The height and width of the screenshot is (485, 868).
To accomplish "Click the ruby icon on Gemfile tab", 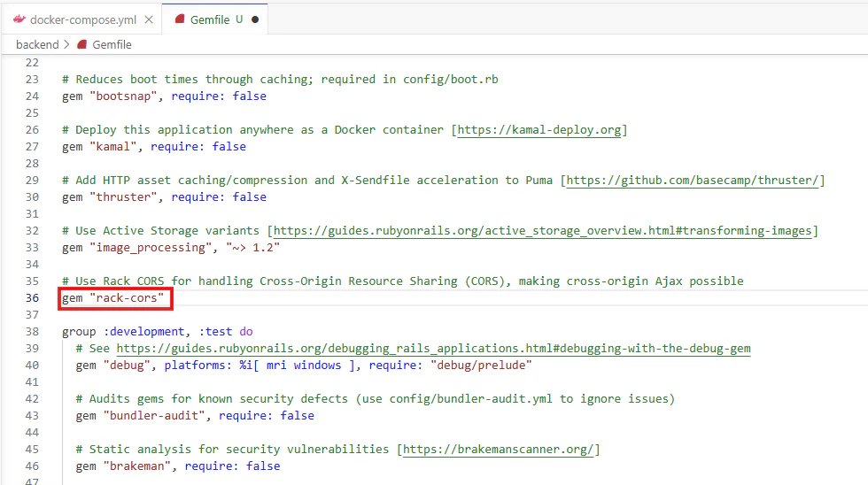I will [179, 19].
